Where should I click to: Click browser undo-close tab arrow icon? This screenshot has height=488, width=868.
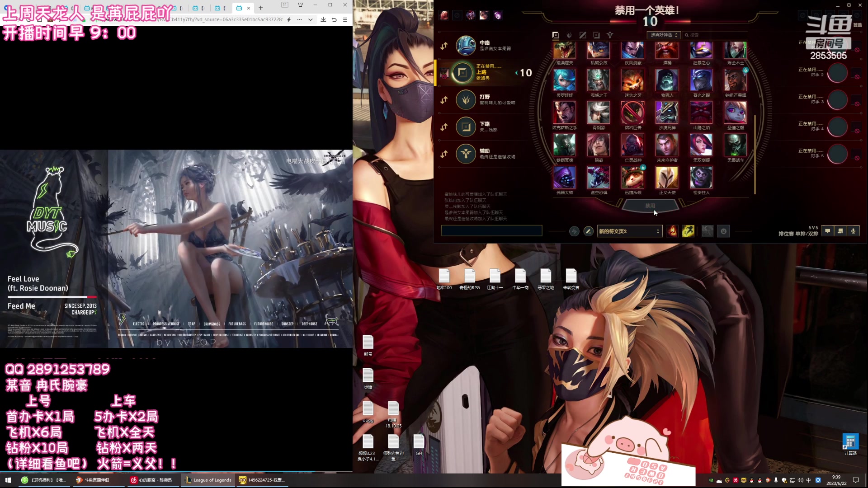coord(334,19)
